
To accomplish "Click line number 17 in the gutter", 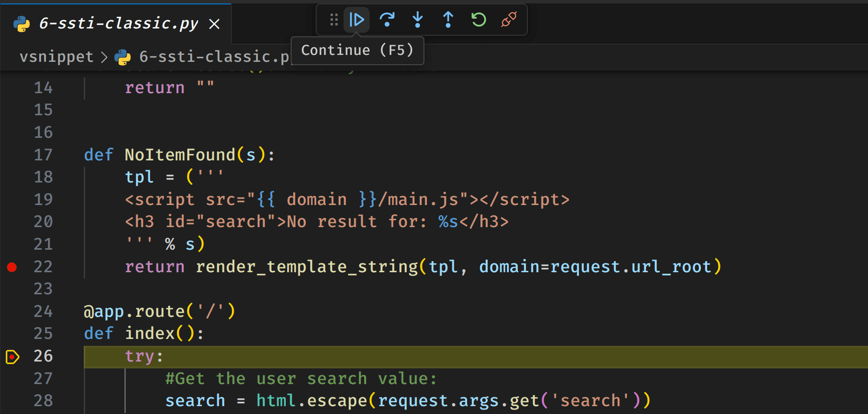I will [x=43, y=155].
